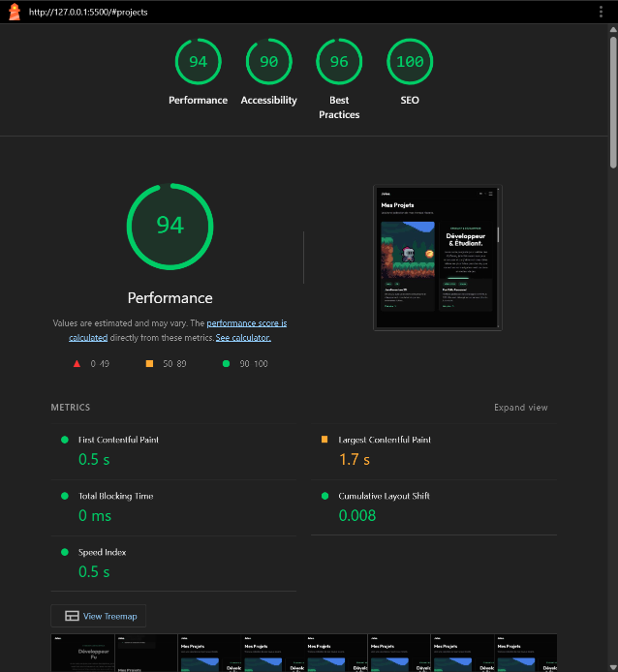
Task: Click the large 94 Performance gauge
Action: (170, 226)
